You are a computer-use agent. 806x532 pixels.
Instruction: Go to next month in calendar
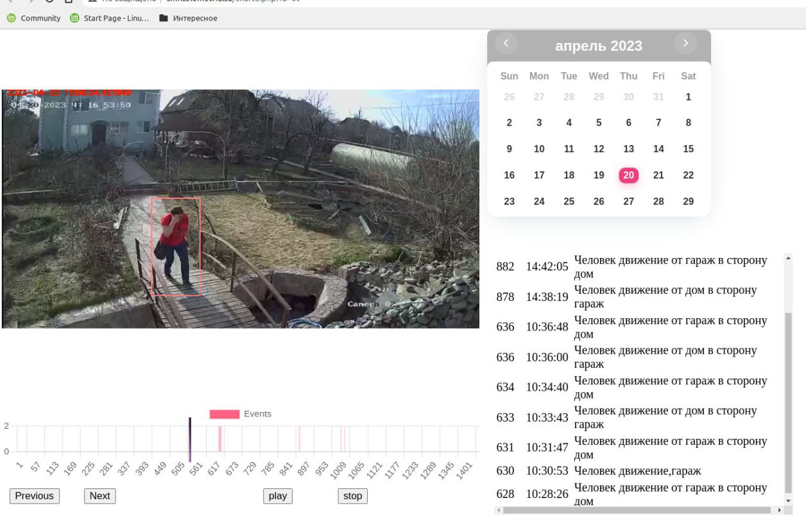tap(685, 43)
